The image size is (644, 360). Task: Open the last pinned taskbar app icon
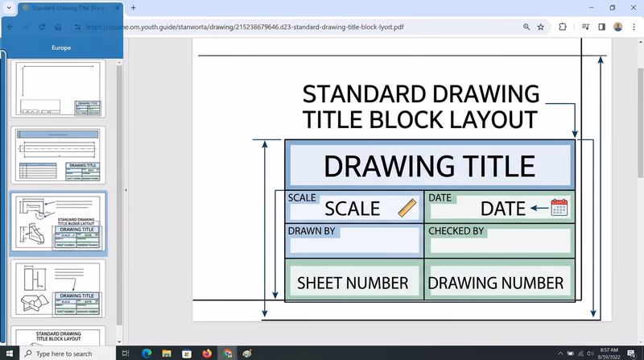pyautogui.click(x=247, y=354)
